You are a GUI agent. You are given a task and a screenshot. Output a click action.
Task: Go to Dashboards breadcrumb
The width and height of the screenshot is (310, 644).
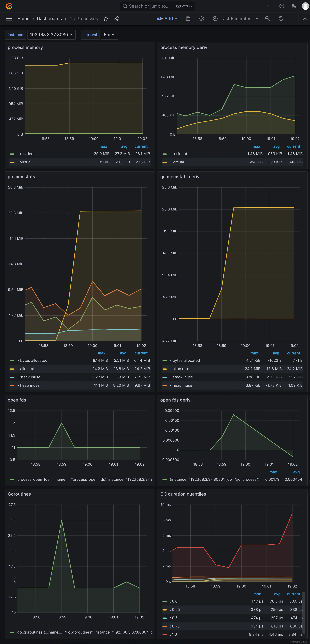pos(49,19)
